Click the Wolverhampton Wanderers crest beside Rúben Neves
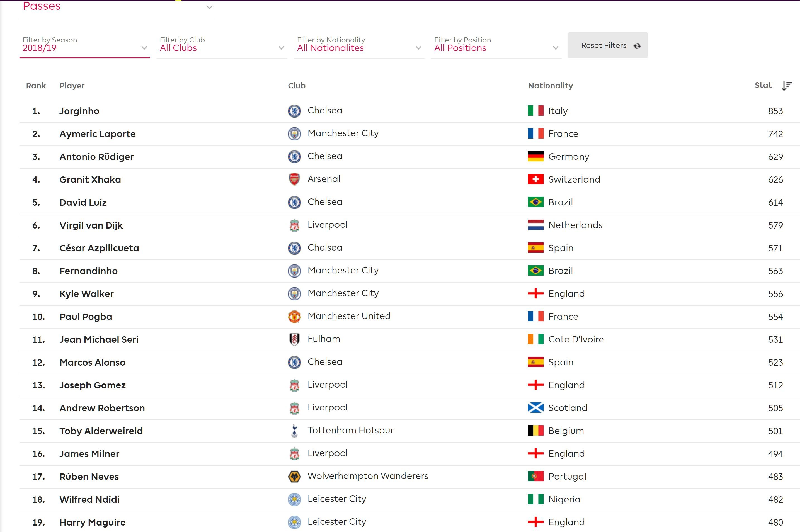This screenshot has width=800, height=532. pyautogui.click(x=294, y=476)
